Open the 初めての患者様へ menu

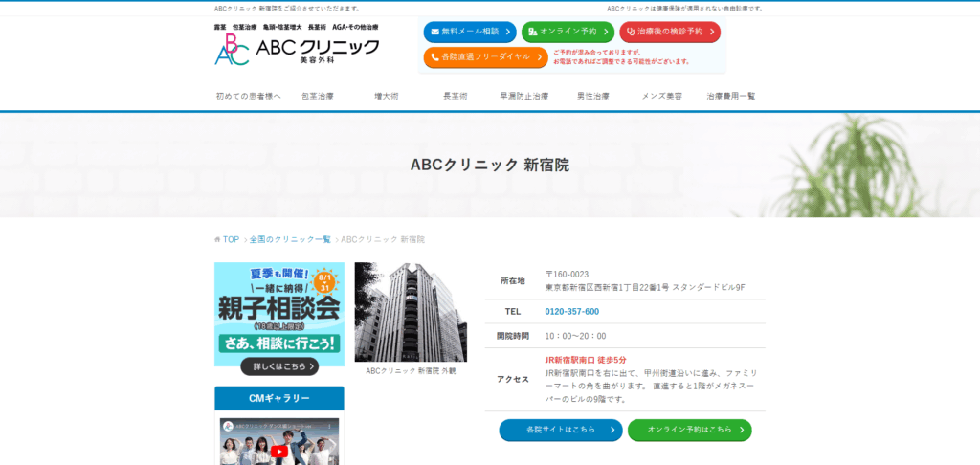[x=249, y=96]
